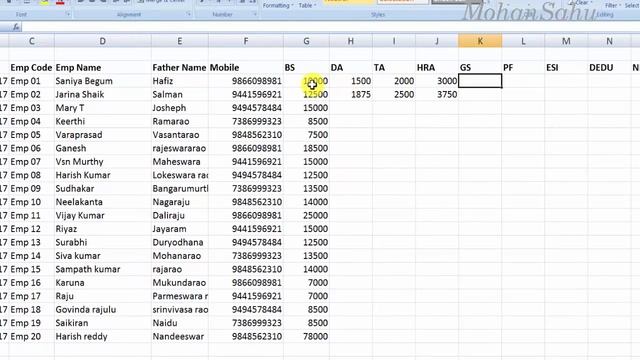Click the 'Emp Name' header cell

[x=102, y=67]
